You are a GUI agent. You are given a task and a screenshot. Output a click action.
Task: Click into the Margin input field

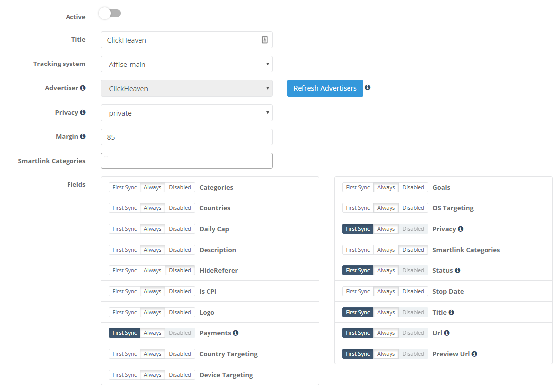coord(187,137)
